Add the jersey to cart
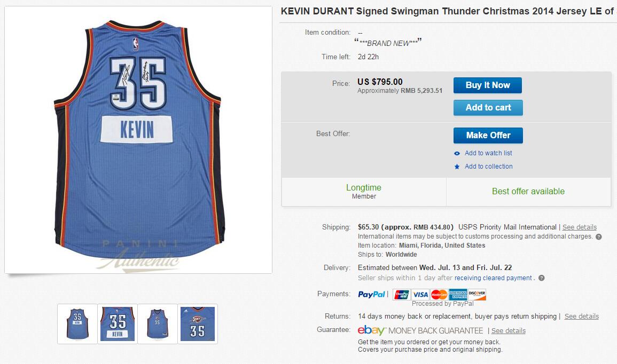Image resolution: width=617 pixels, height=364 pixels. (x=488, y=108)
